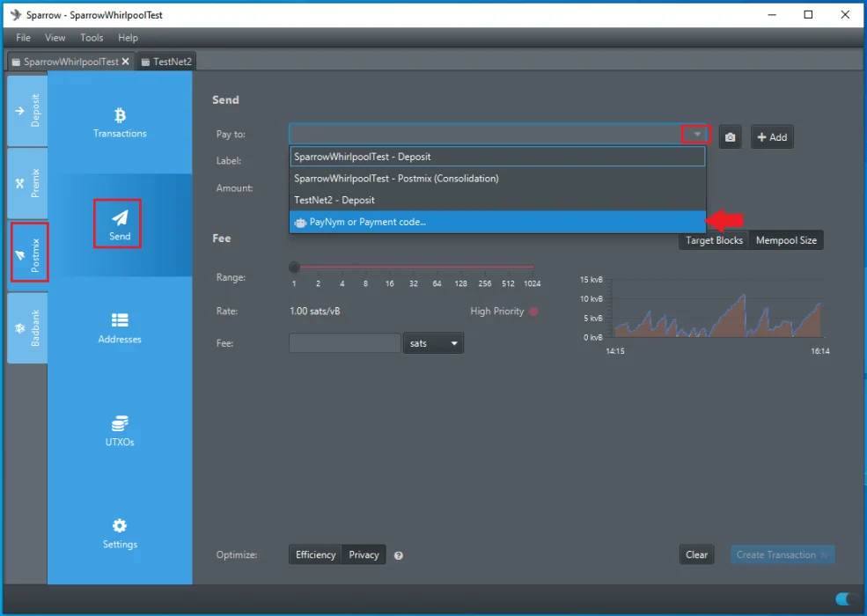Select the Send paper plane icon
Viewport: 867px width, 616px height.
tap(120, 217)
